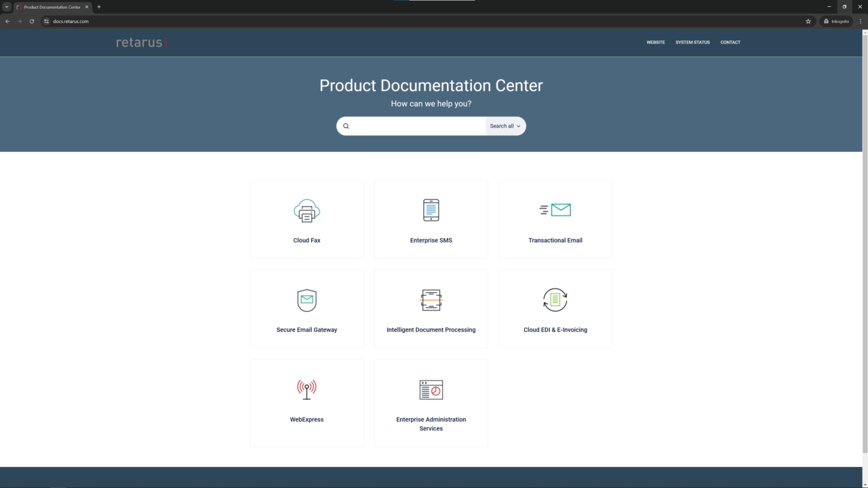Reload the page
Screen dimensions: 868x488
tap(32, 21)
